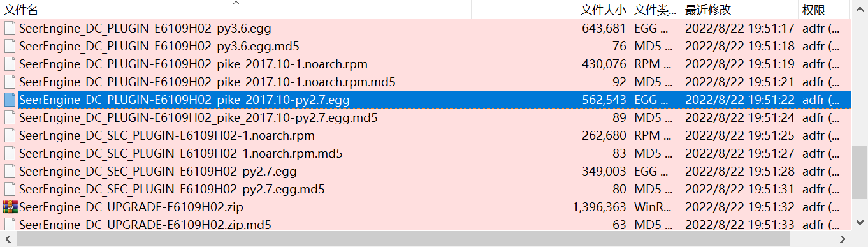
Task: Select SeerEngine_DC_SEC_PLUGIN-E6109H02-py2.7.egg file name
Action: pos(158,171)
